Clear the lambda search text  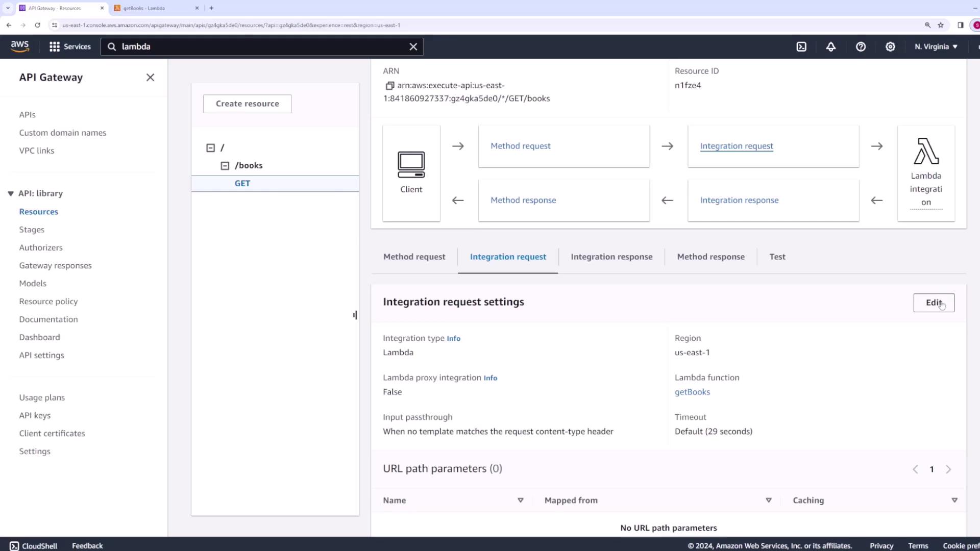[413, 46]
